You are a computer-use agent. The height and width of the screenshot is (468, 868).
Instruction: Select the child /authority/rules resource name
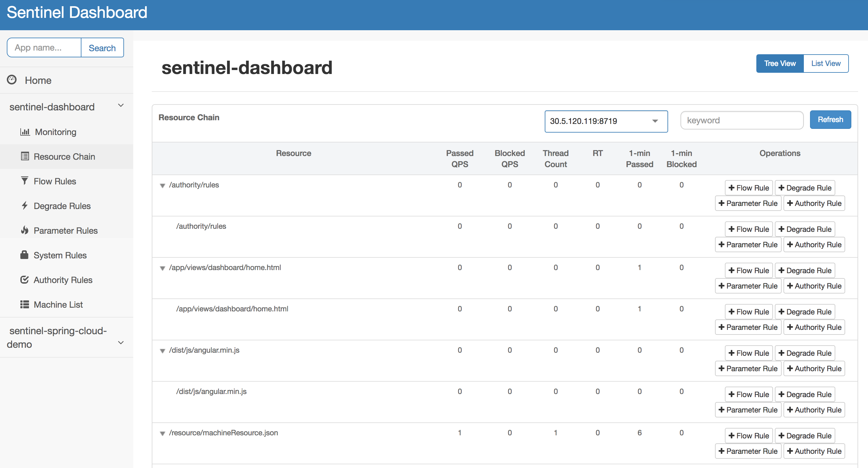coord(201,226)
